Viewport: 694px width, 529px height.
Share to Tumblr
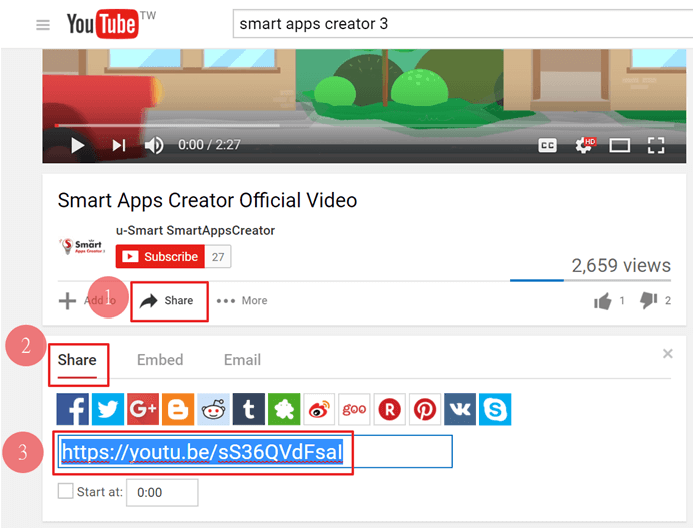click(249, 409)
